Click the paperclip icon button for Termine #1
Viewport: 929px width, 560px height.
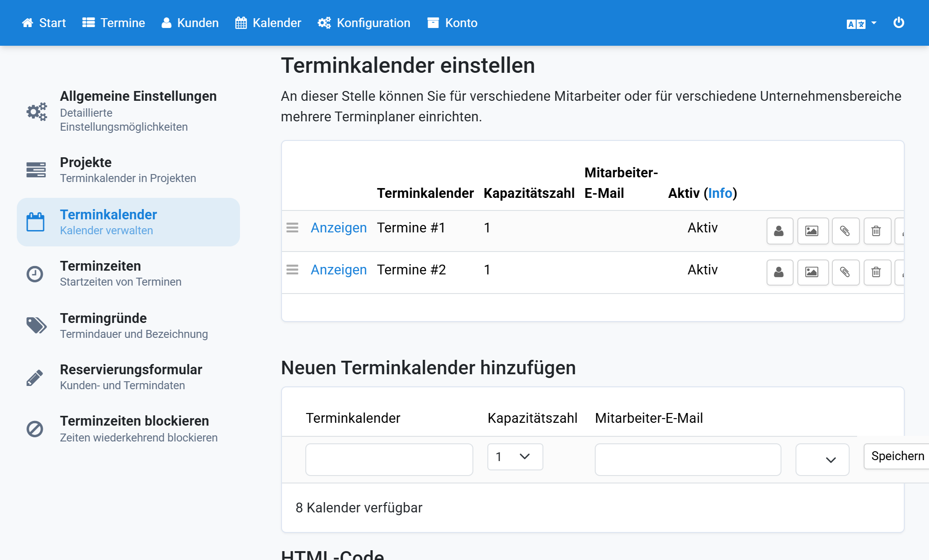pyautogui.click(x=845, y=231)
